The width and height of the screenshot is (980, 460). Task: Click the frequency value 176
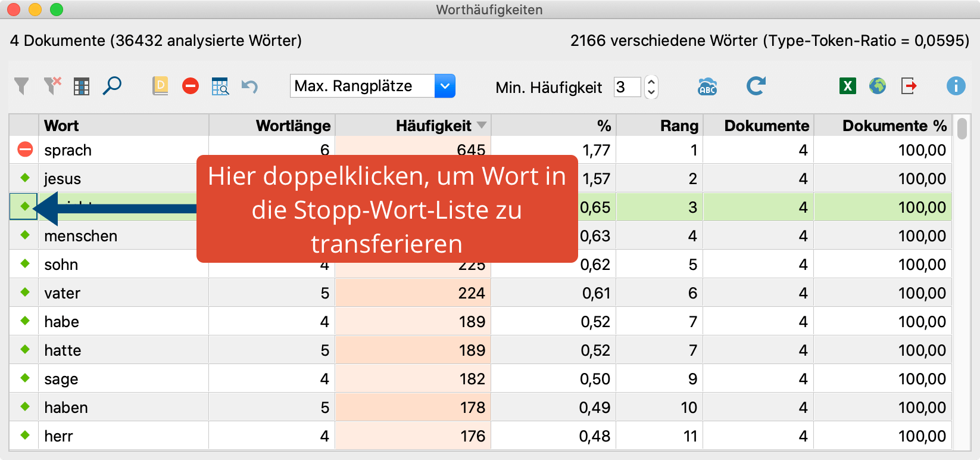pyautogui.click(x=473, y=436)
